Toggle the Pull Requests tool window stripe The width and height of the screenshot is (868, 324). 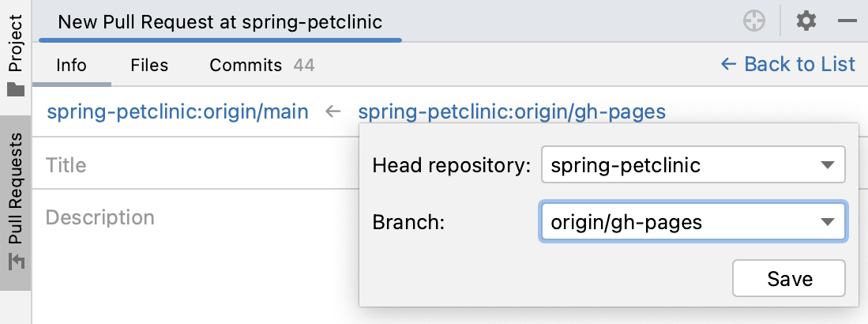(16, 203)
